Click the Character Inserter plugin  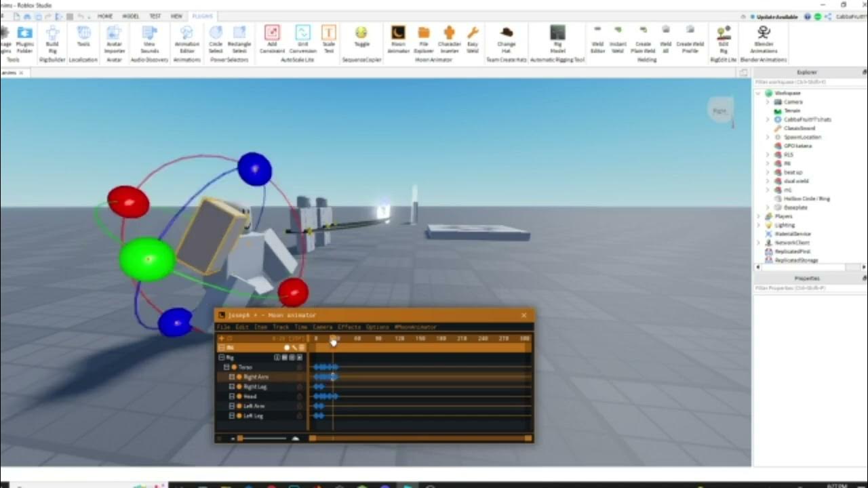pos(449,39)
